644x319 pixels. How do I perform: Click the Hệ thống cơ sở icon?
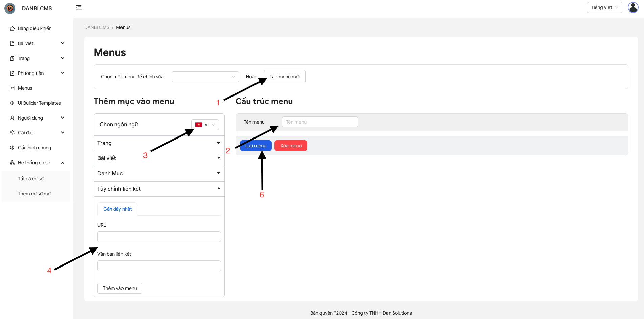12,163
